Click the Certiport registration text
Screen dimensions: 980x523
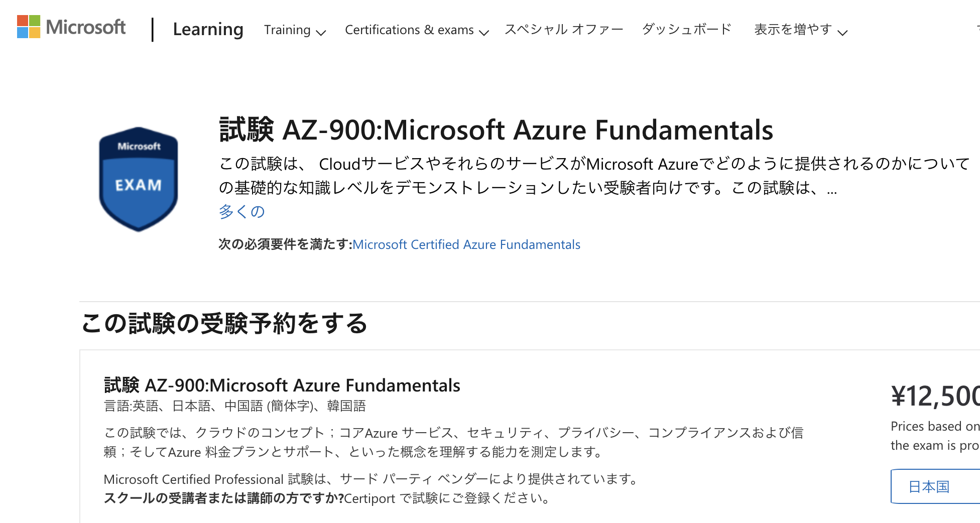point(447,498)
